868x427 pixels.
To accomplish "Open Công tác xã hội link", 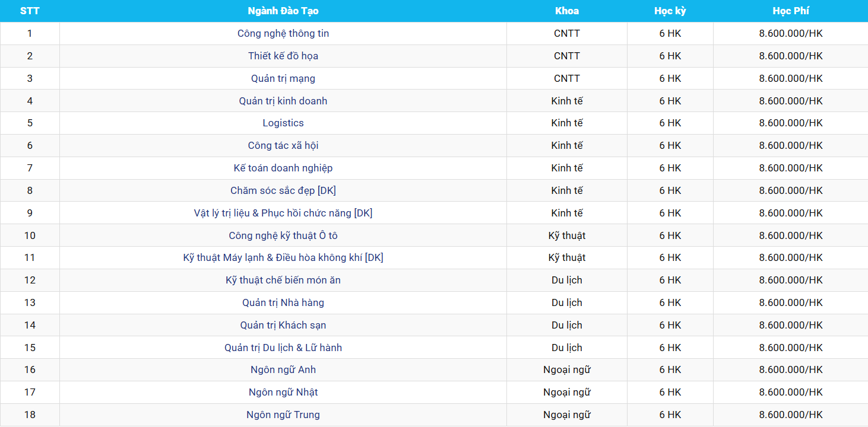I will [x=283, y=146].
